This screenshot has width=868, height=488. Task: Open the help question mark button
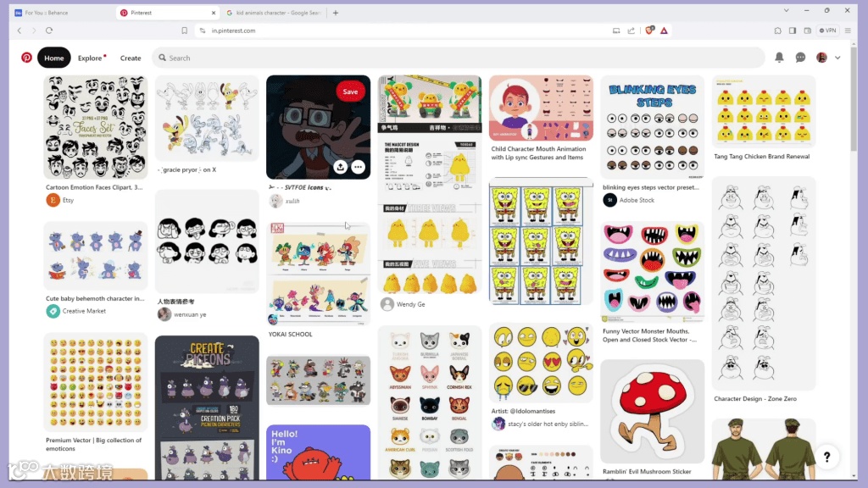[826, 457]
